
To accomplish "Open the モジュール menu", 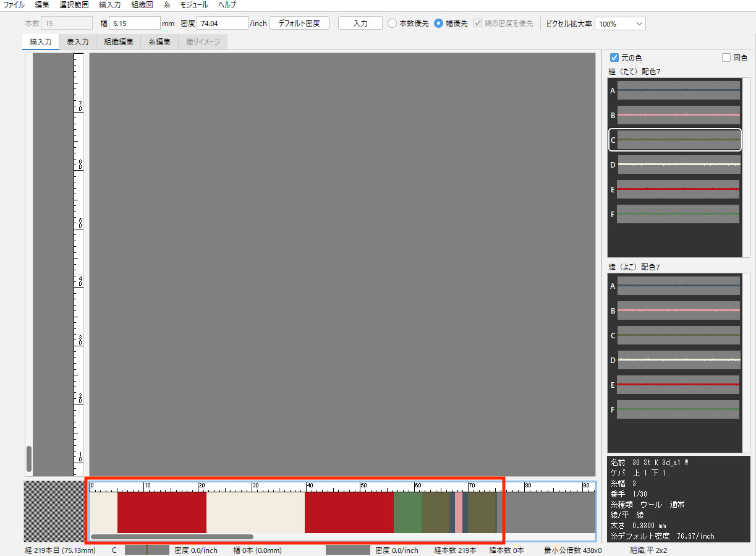I will (193, 4).
